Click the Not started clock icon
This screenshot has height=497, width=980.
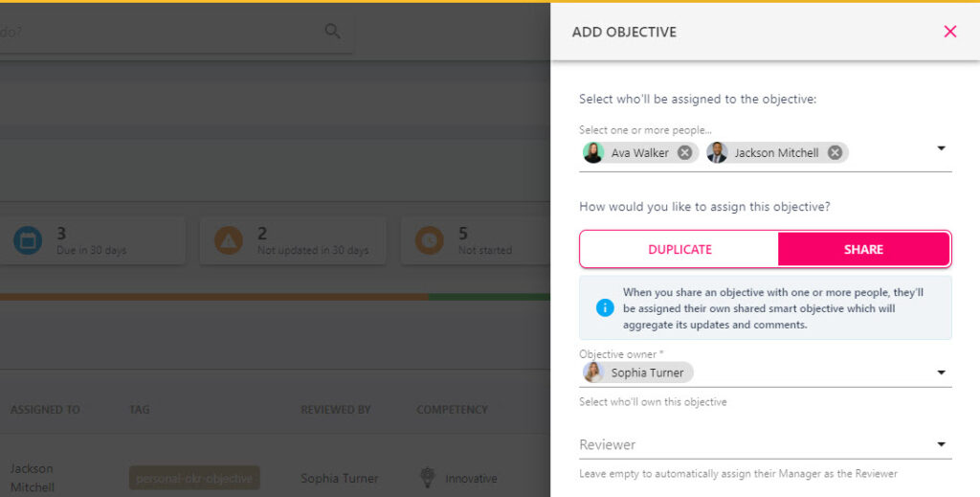[x=430, y=240]
